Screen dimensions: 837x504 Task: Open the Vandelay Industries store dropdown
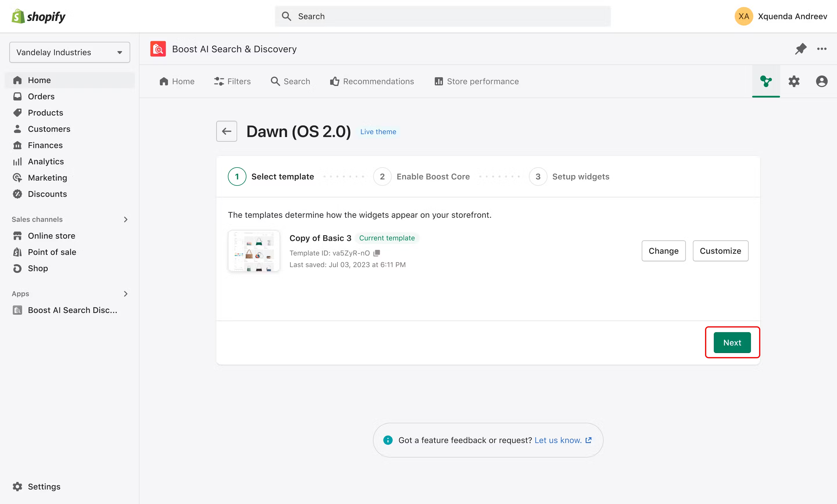(70, 52)
